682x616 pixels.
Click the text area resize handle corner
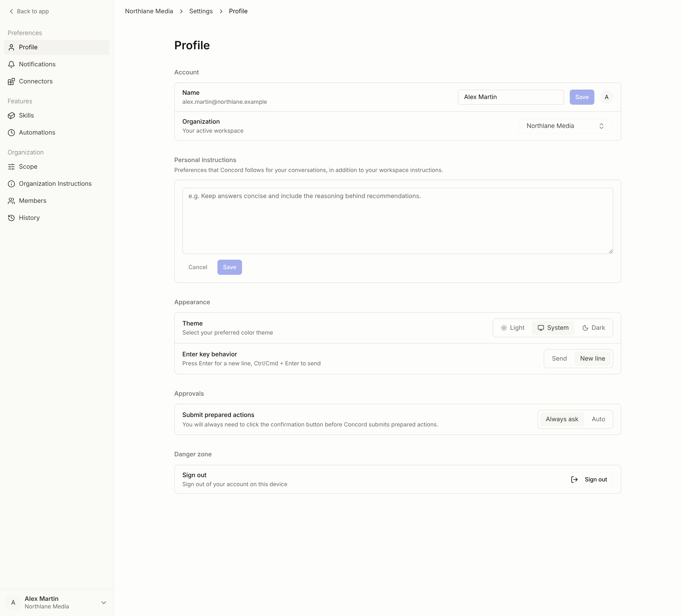[x=611, y=251]
